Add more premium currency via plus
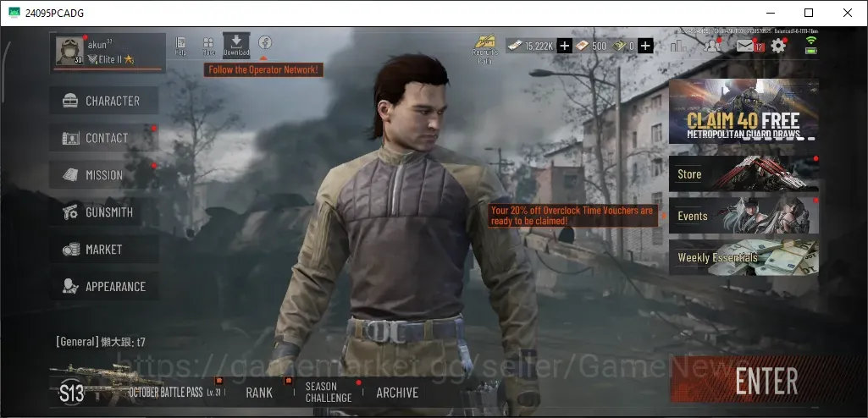 (645, 46)
